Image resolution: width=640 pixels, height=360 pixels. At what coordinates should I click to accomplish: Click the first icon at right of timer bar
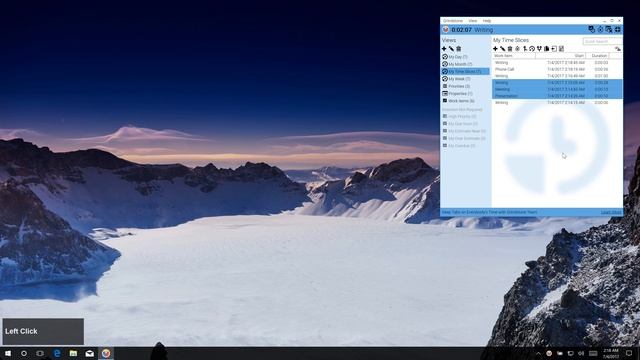(x=591, y=29)
